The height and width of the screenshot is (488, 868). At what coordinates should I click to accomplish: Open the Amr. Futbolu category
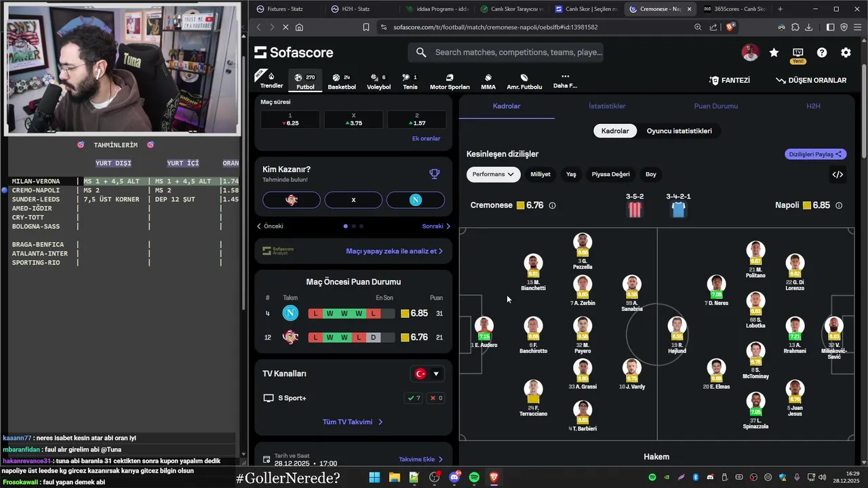point(524,81)
